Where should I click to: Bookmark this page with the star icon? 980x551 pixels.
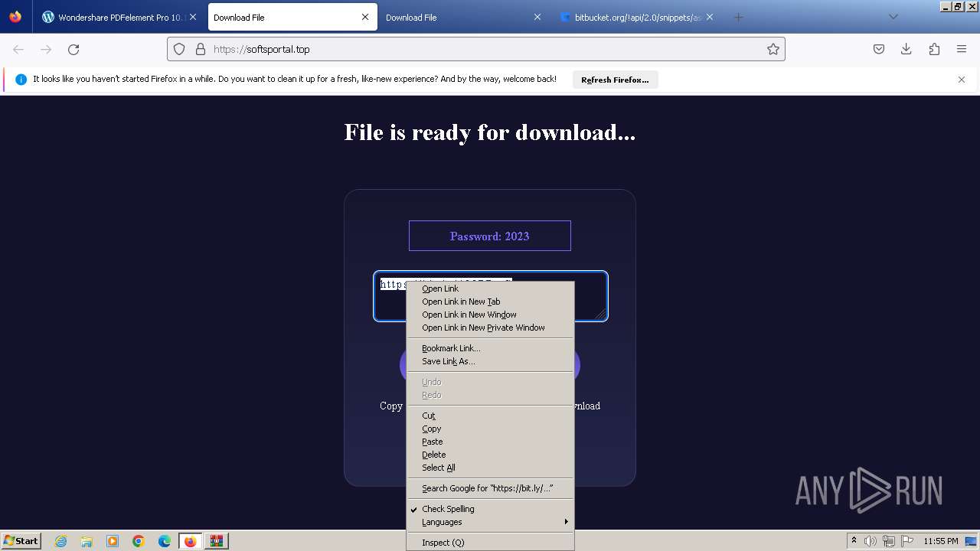773,49
